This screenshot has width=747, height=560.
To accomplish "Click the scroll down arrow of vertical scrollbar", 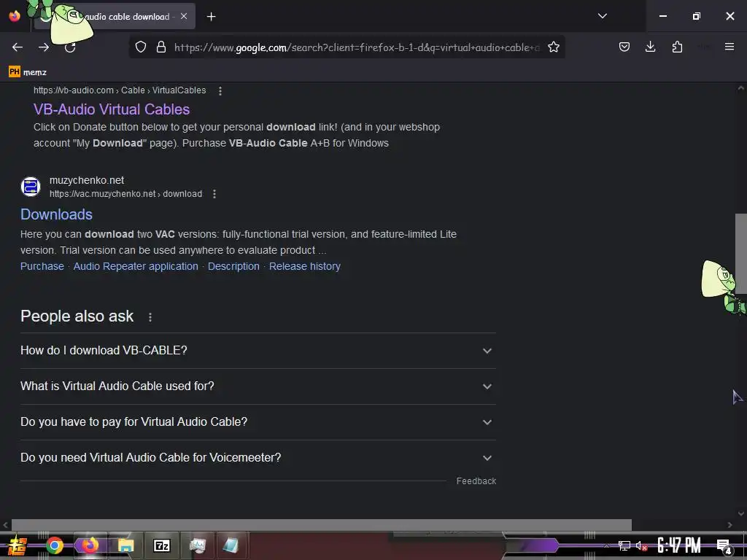I will coord(741,513).
